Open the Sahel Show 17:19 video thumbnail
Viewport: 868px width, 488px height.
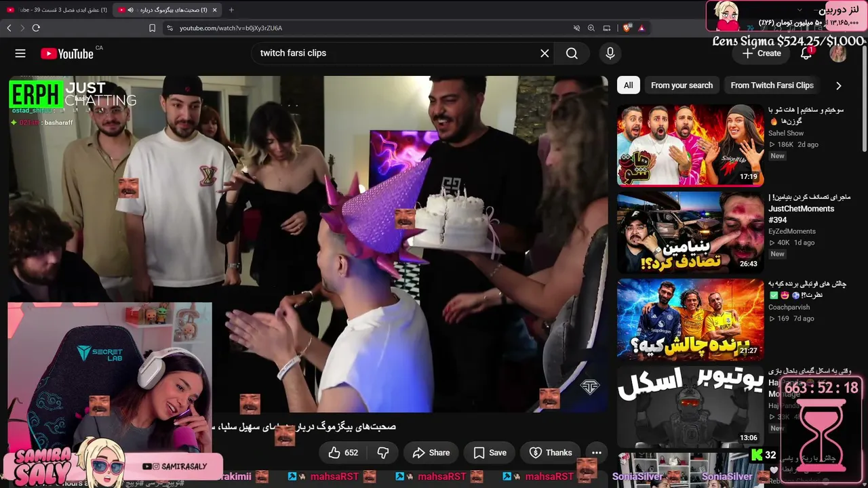pos(690,145)
